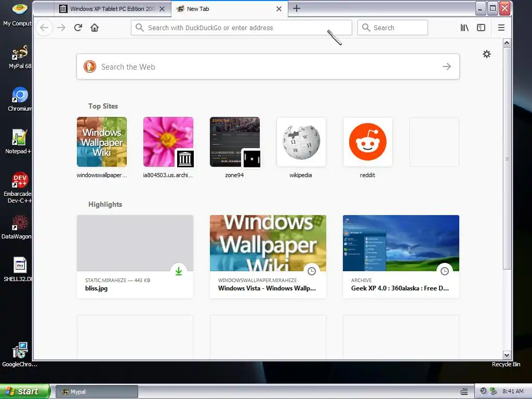Select MyPal 68 desktop shortcut

click(20, 57)
